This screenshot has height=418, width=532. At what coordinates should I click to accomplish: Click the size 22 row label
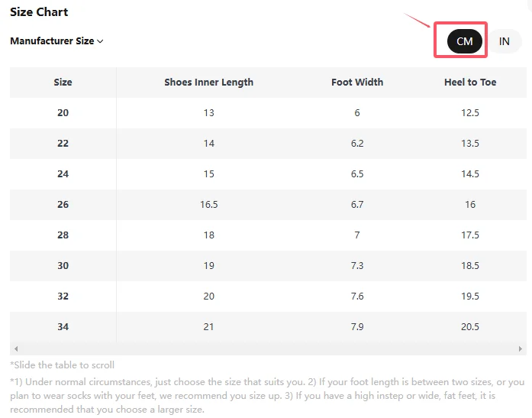click(63, 144)
